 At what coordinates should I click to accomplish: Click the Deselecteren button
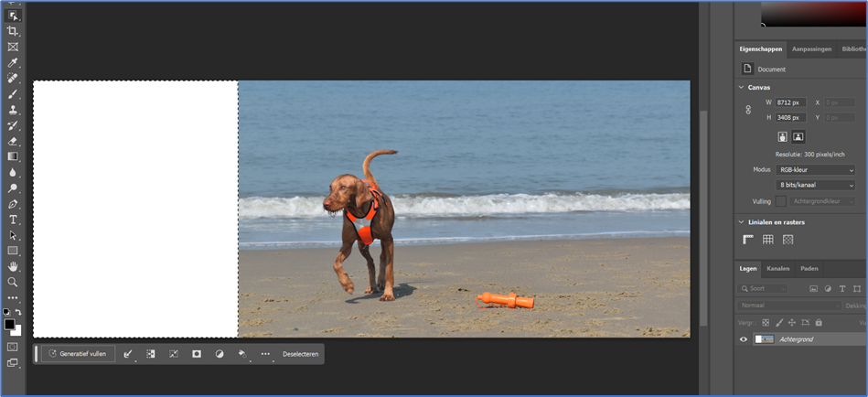tap(301, 354)
